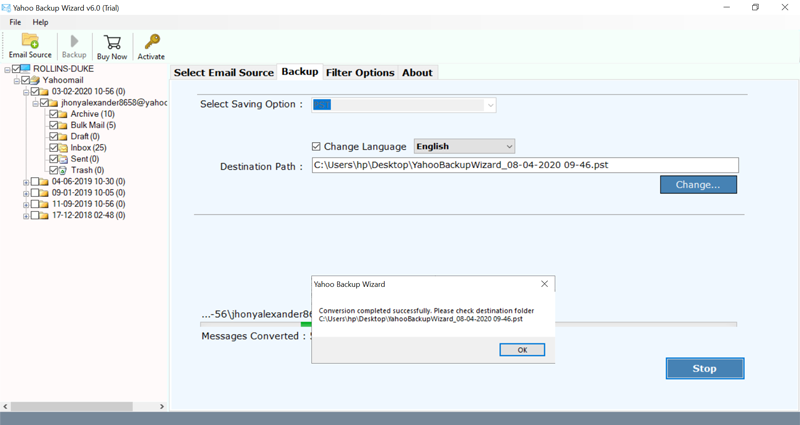Screen dimensions: 800x425
Task: Collapse the ROLLINS-DUKE tree node
Action: (7, 69)
